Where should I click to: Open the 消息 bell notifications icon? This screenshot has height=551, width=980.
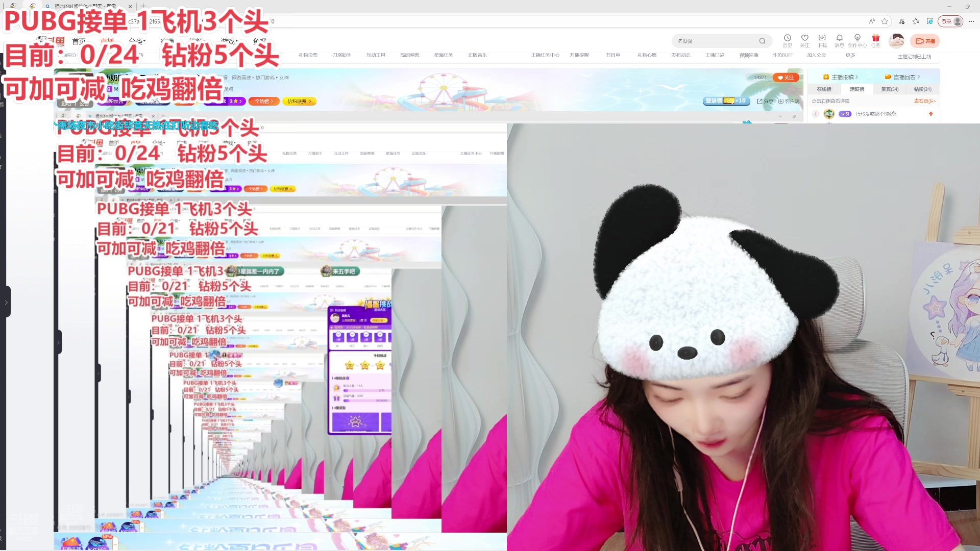click(x=840, y=38)
